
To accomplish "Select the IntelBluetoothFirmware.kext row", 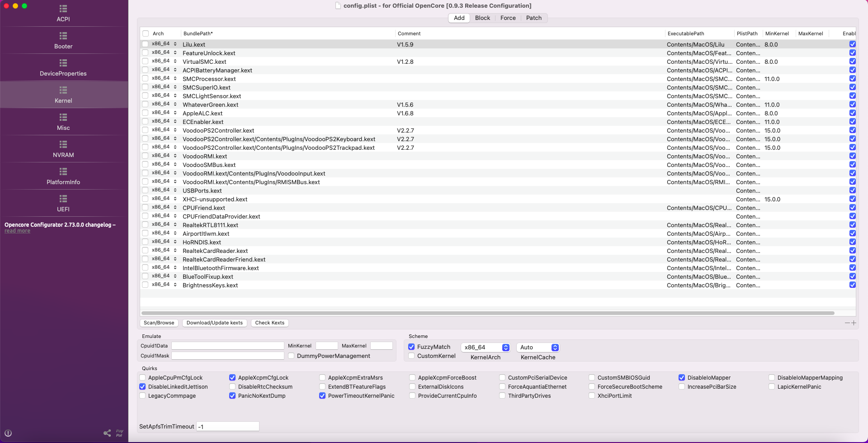I will (498, 268).
